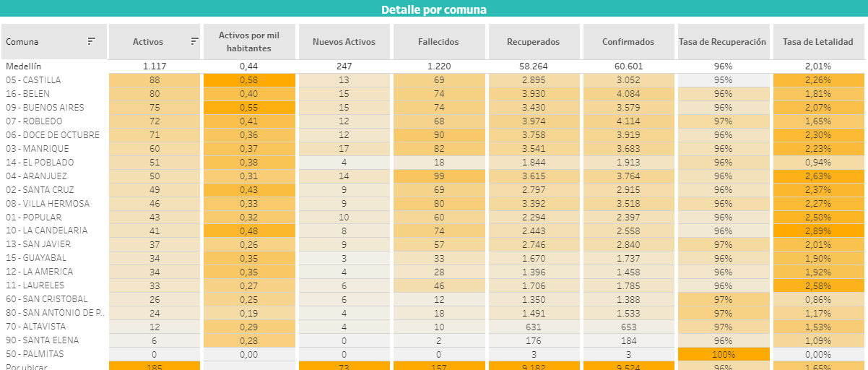This screenshot has height=370, width=868.
Task: Select the Confirmados column header
Action: click(628, 42)
